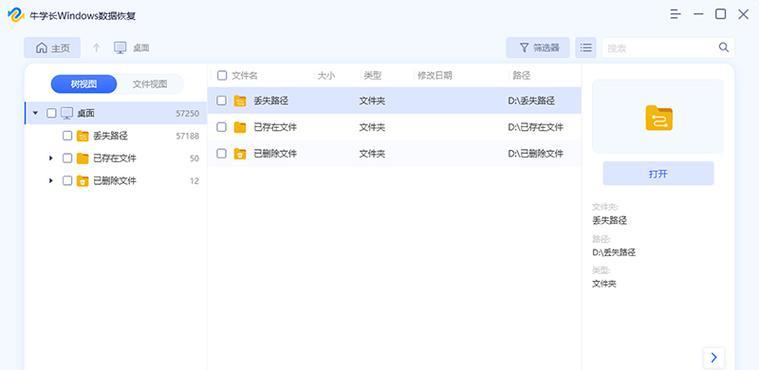Click 已存在文件 folder icon in tree

point(83,158)
